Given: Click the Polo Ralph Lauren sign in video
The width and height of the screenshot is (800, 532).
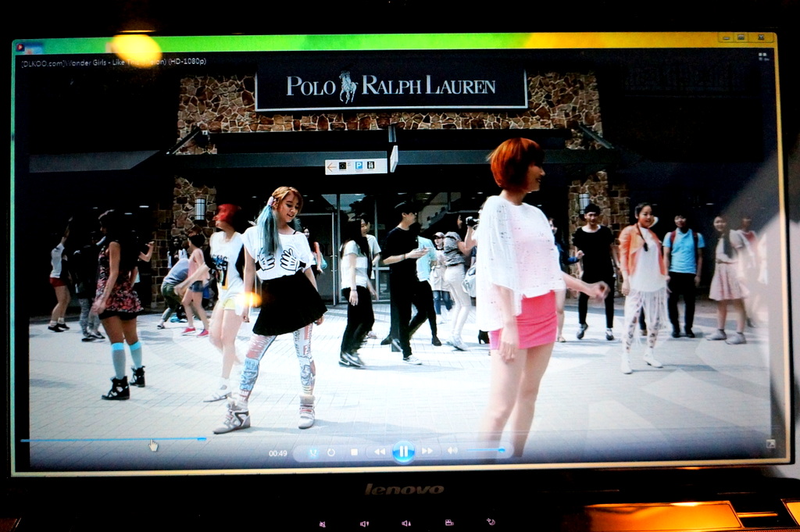Looking at the screenshot, I should click(391, 86).
